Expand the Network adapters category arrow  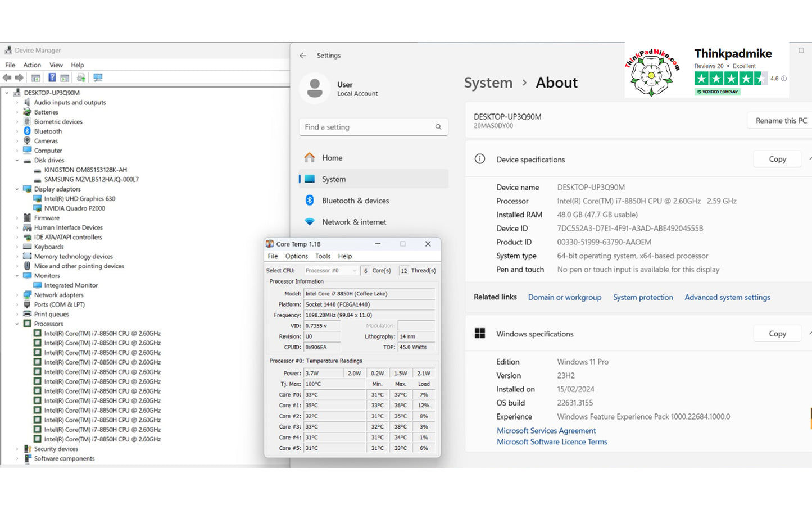(17, 295)
